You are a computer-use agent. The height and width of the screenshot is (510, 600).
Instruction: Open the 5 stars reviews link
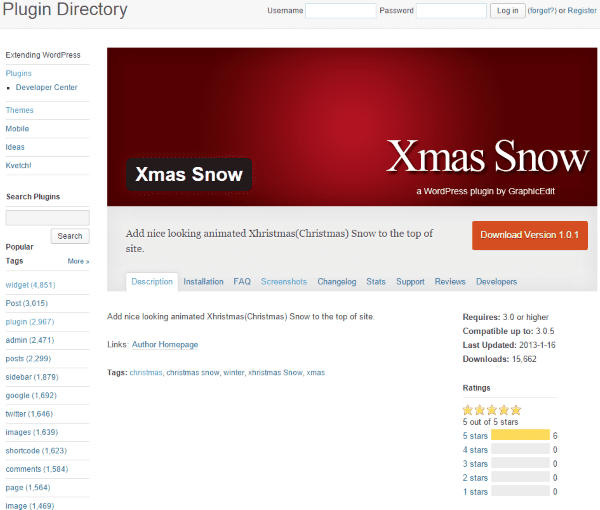click(475, 436)
